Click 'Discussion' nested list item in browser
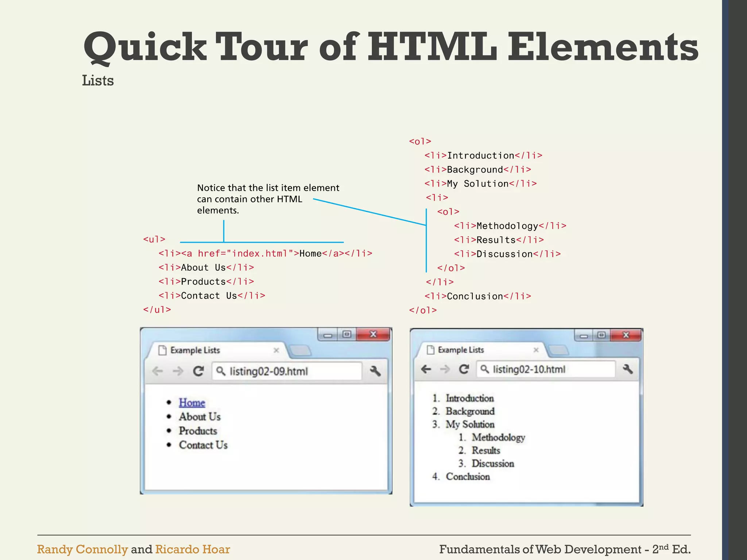This screenshot has width=747, height=560. pyautogui.click(x=493, y=464)
